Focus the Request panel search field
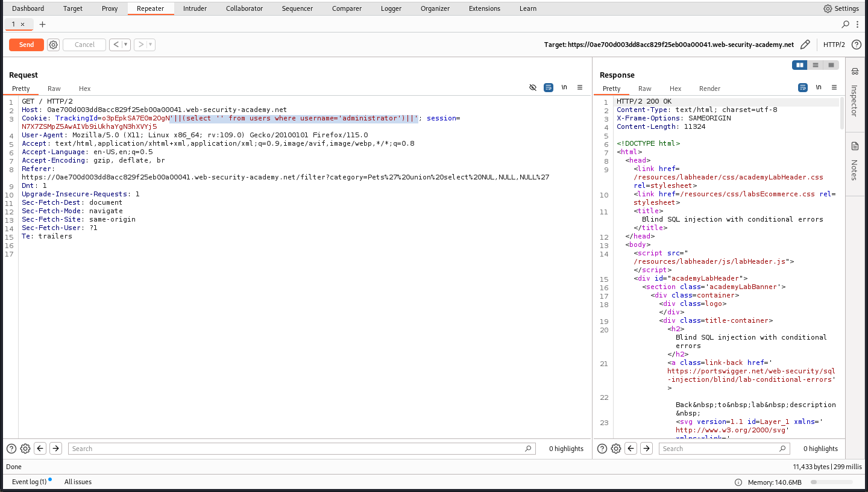868x492 pixels. coord(301,449)
